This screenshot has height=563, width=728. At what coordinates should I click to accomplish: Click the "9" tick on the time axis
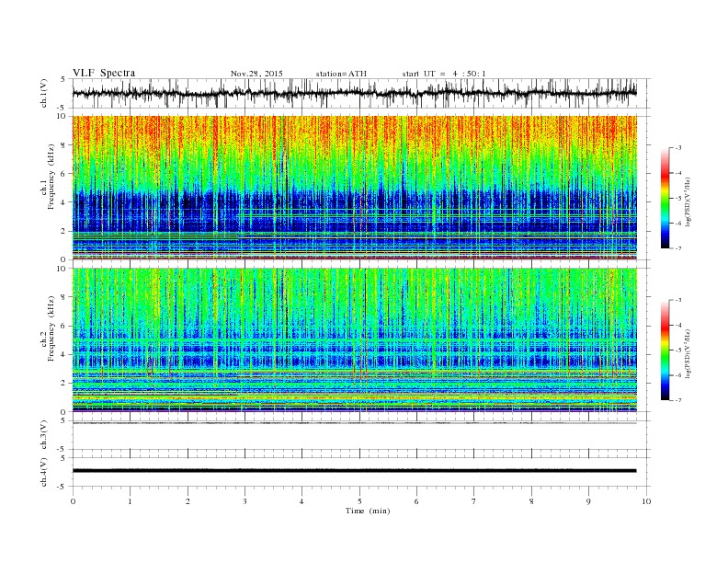click(x=588, y=501)
